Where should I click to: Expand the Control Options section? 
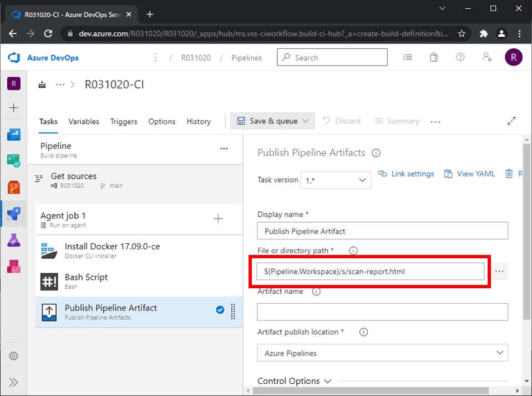click(x=294, y=381)
